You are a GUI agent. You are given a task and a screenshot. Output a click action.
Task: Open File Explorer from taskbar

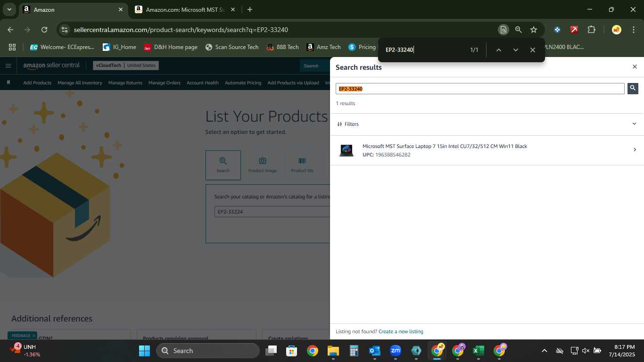(x=333, y=351)
